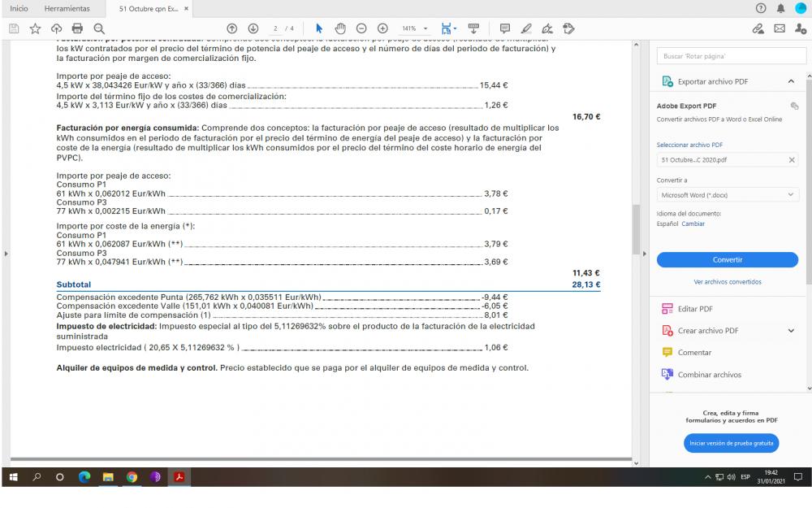Click Cambiar to change document language
The width and height of the screenshot is (812, 508).
[x=693, y=224]
